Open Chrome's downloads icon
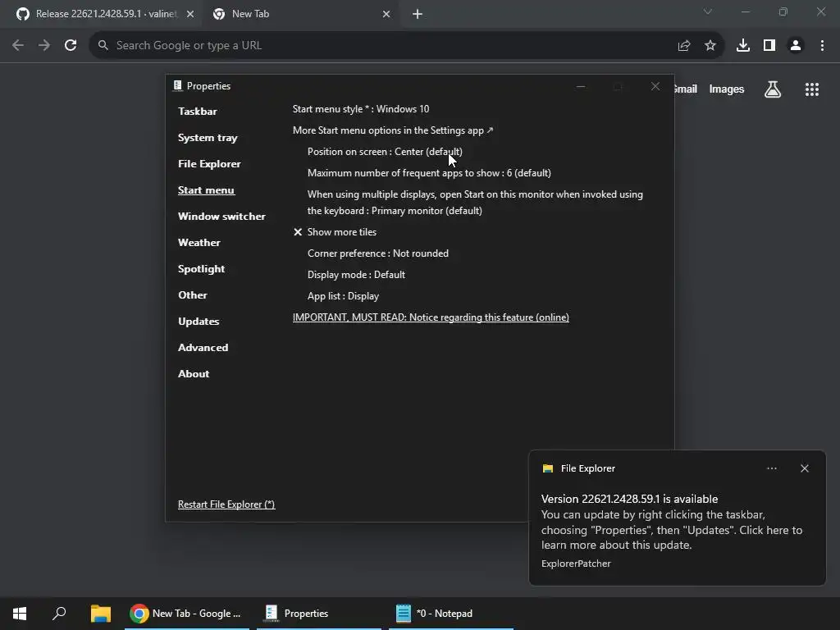This screenshot has height=630, width=840. pyautogui.click(x=743, y=46)
